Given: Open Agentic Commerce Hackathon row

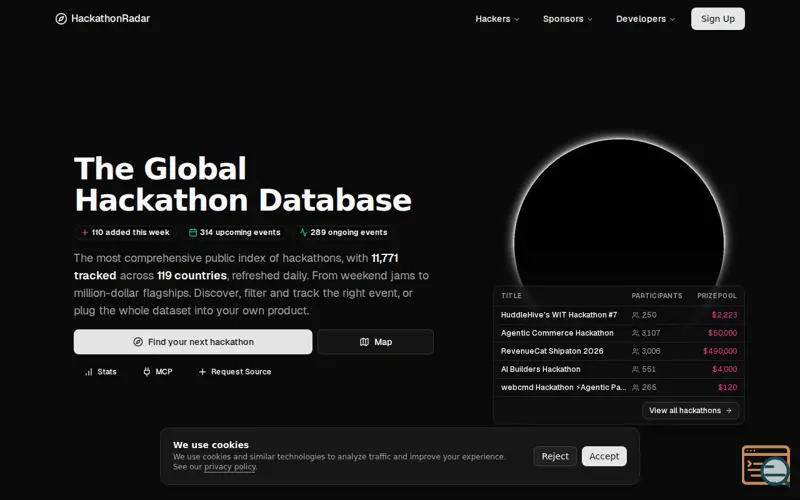Looking at the screenshot, I should tap(619, 333).
